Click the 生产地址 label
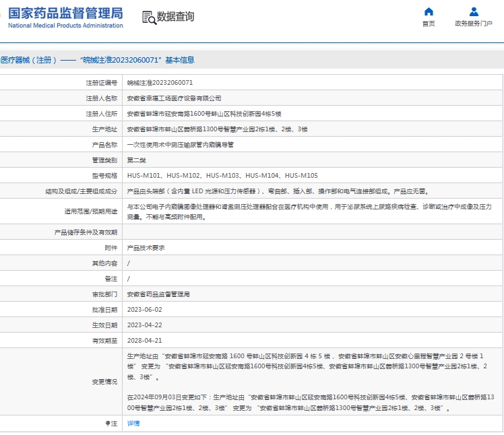Image resolution: width=504 pixels, height=435 pixels. coord(105,129)
